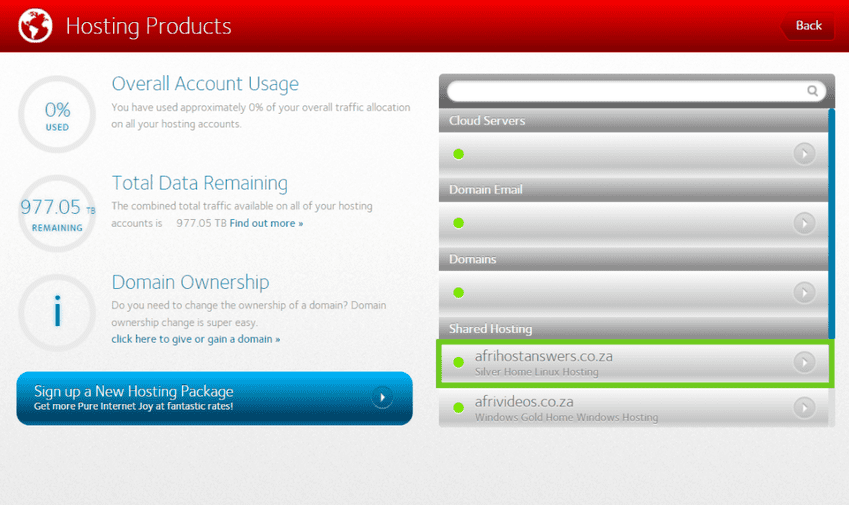The height and width of the screenshot is (505, 849).
Task: Click Sign up a New Hosting Package
Action: pyautogui.click(x=200, y=397)
